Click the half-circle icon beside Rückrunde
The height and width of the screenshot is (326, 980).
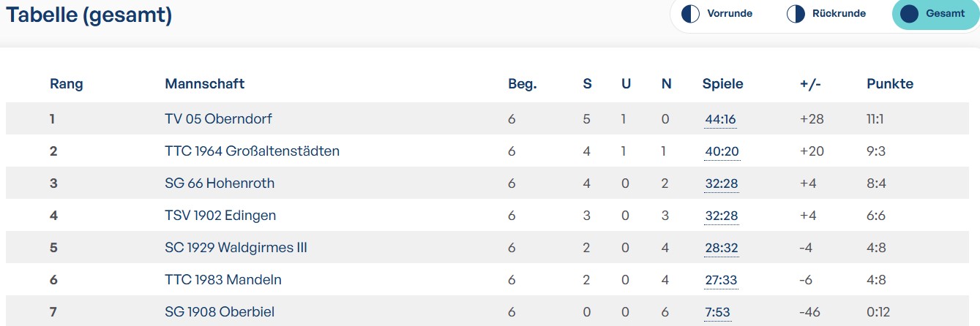pos(796,14)
